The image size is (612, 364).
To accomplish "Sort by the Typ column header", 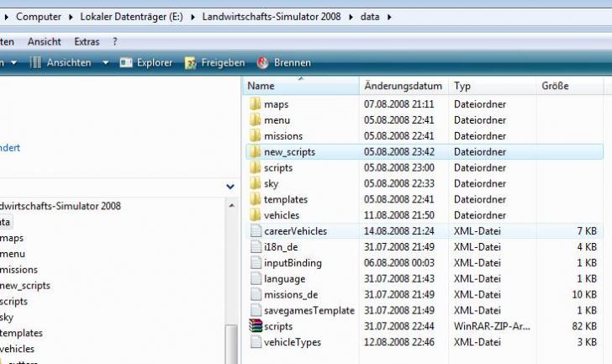I will (492, 86).
